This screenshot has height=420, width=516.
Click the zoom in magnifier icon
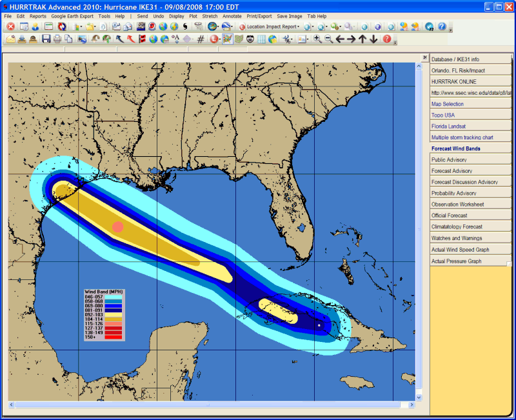click(x=317, y=39)
